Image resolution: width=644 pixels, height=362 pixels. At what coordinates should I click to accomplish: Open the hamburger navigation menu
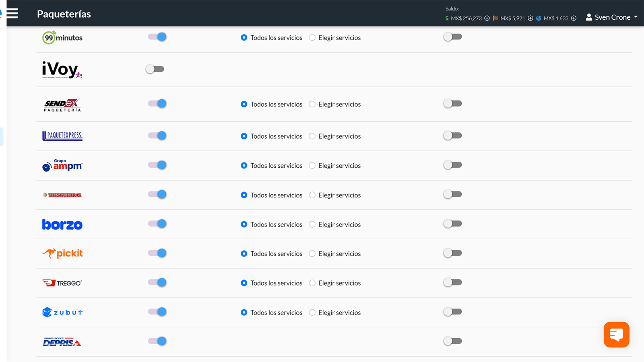tap(12, 13)
